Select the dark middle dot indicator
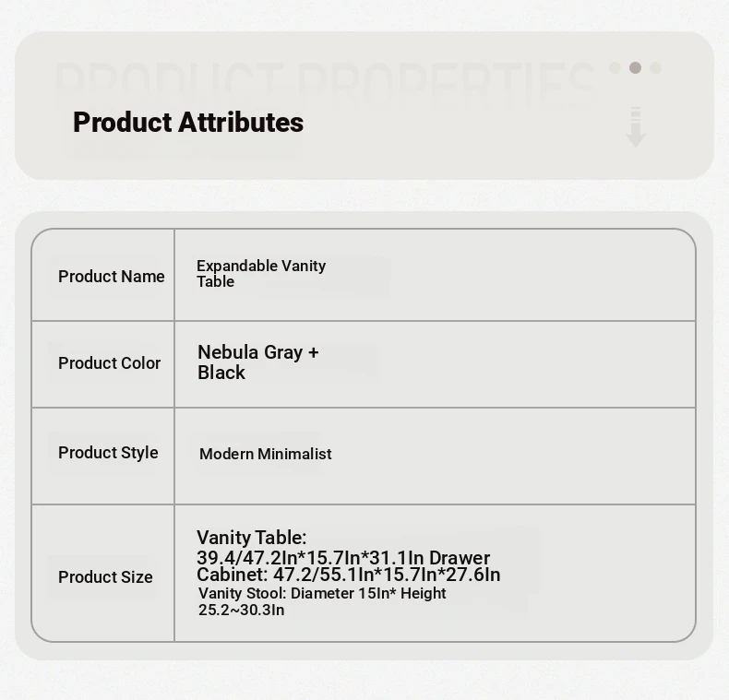729x700 pixels. 635,67
